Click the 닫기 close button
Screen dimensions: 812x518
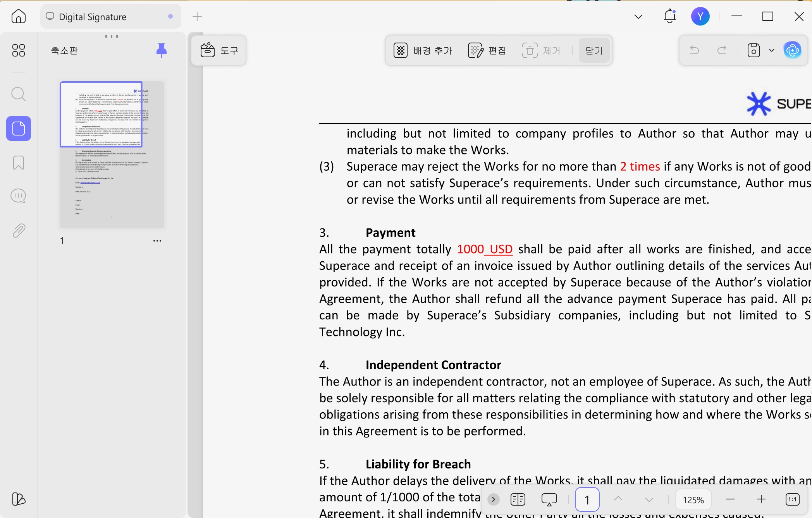point(594,50)
